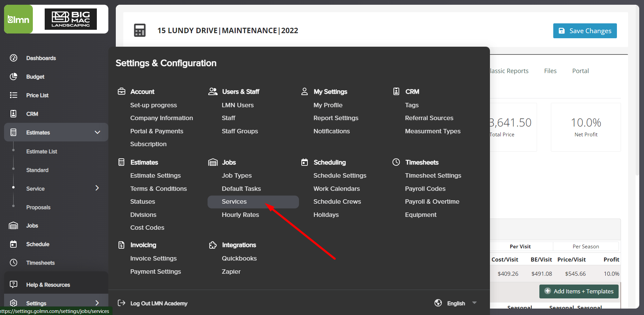Collapse the Estimates sidebar chevron
The width and height of the screenshot is (644, 315).
(x=98, y=132)
